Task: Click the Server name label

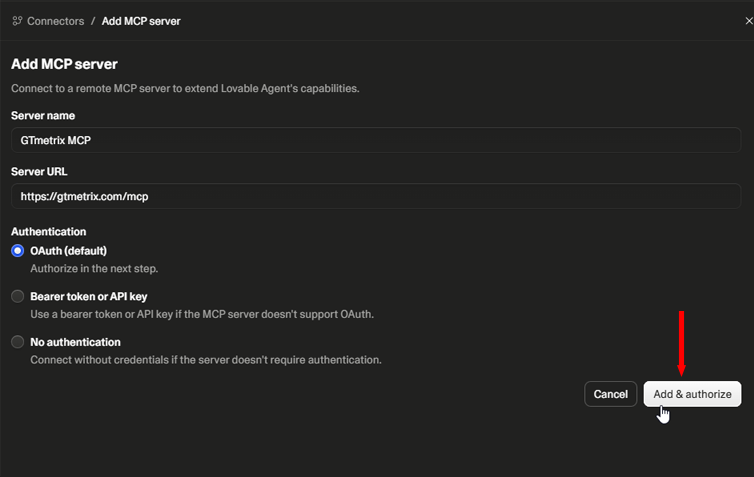Action: click(x=43, y=115)
